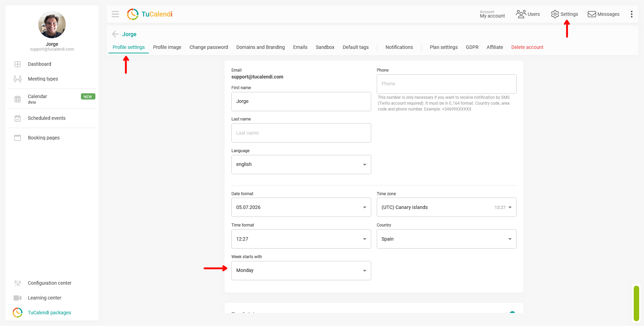Open the Date format dropdown
This screenshot has height=326, width=644.
point(301,207)
